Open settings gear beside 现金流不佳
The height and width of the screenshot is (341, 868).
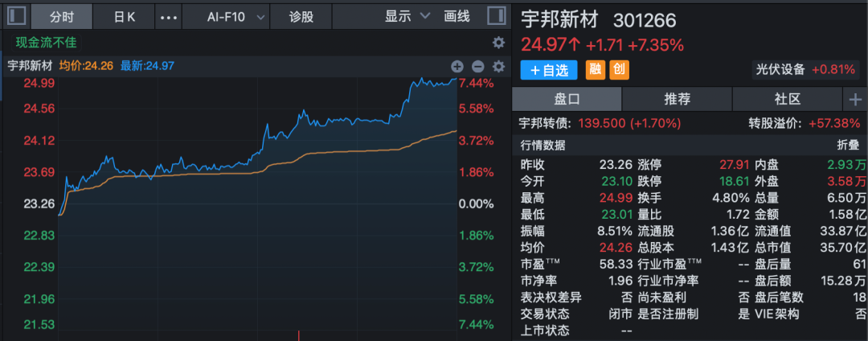498,43
